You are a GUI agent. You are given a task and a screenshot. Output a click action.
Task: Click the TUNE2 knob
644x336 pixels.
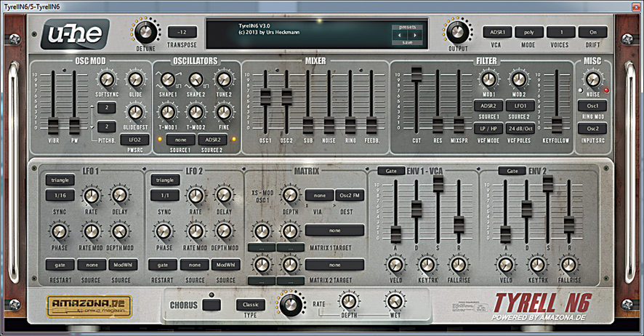pos(224,80)
